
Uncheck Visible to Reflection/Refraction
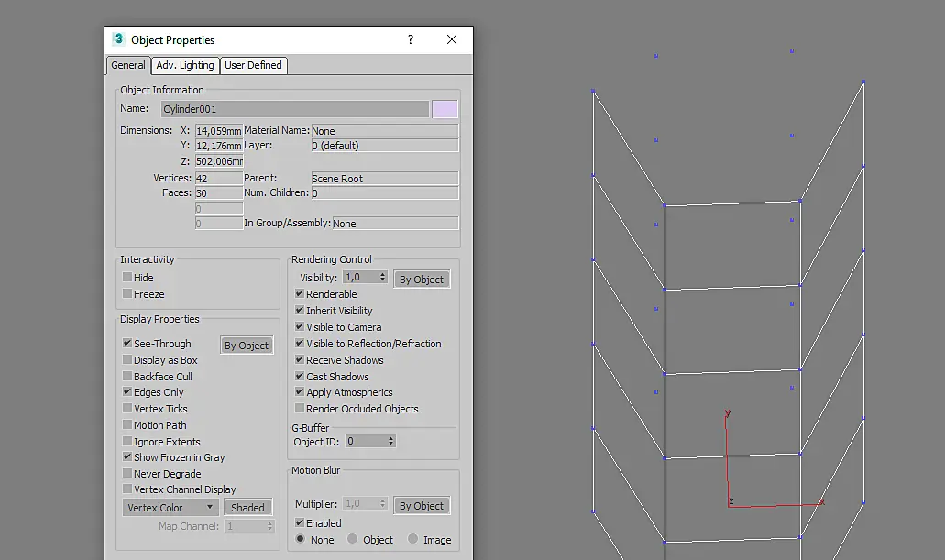[300, 343]
